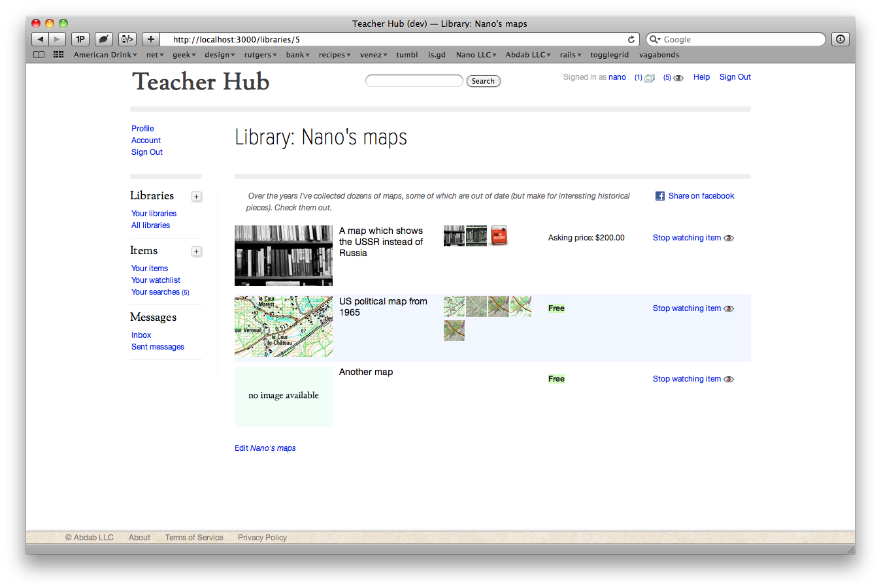Image resolution: width=881 pixels, height=588 pixels.
Task: Open the US political map main thumbnail
Action: click(284, 327)
